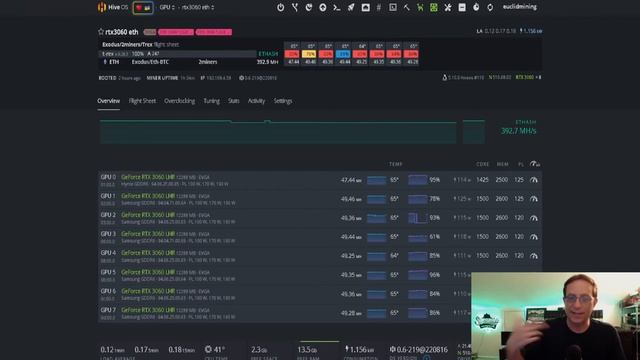This screenshot has width=640, height=360.
Task: Click the green cart-shaped icon in toolbar
Action: coord(420,7)
